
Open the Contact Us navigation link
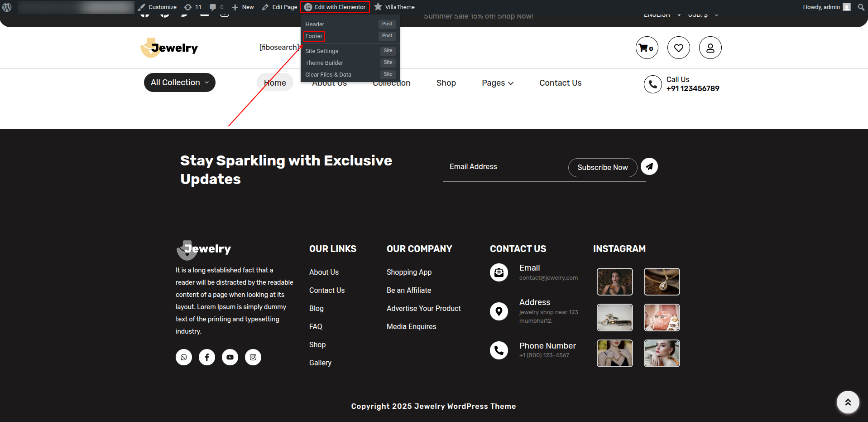click(560, 83)
